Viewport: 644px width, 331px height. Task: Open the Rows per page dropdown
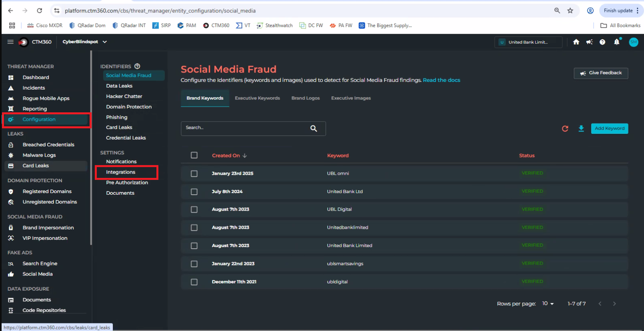(548, 304)
